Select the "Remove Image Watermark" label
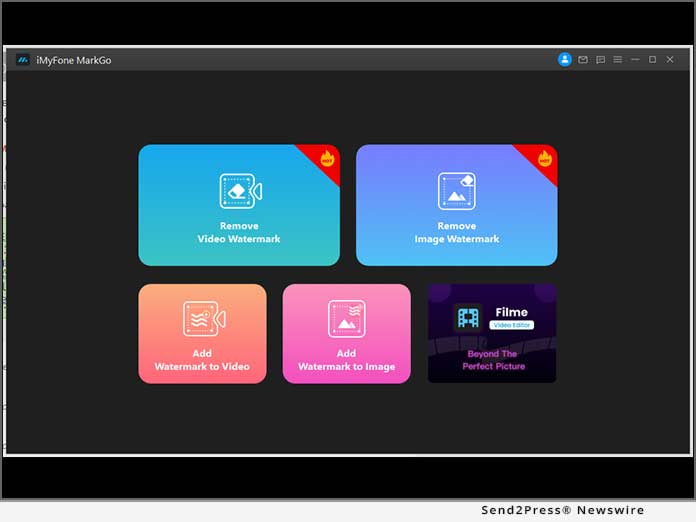Viewport: 696px width, 522px height. tap(456, 233)
